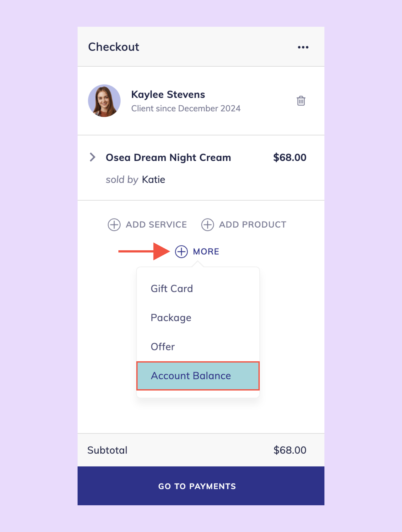The width and height of the screenshot is (402, 532).
Task: Click the plus icon beside Add Product
Action: (x=207, y=225)
